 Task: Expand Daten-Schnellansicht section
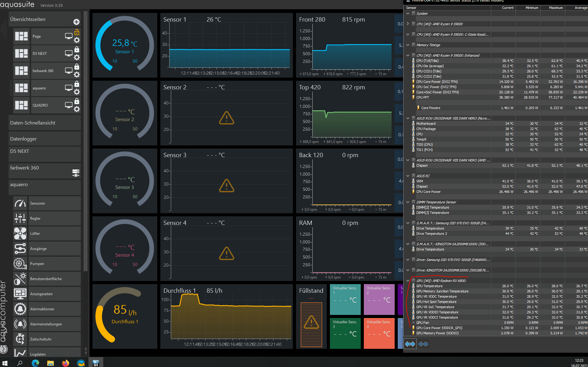click(45, 123)
